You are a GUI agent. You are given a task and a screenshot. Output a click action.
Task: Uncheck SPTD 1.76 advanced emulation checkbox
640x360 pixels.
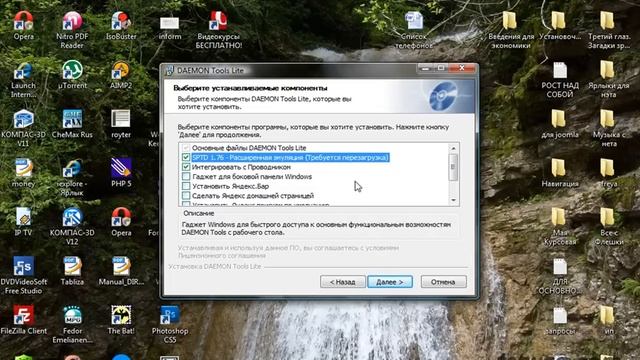[186, 158]
